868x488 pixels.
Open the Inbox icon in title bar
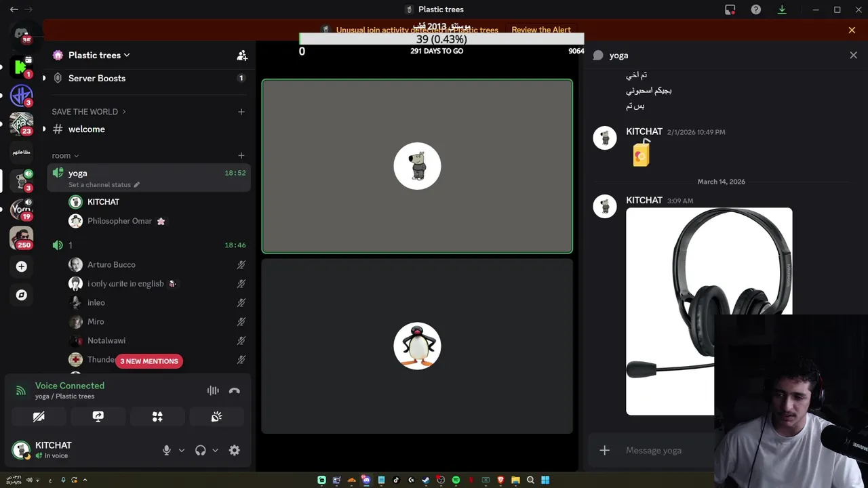tap(730, 9)
